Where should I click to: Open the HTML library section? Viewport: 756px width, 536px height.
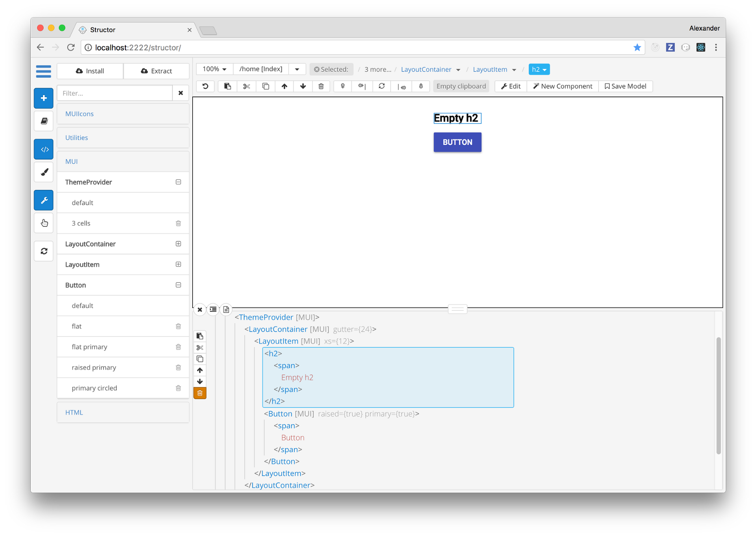[74, 412]
